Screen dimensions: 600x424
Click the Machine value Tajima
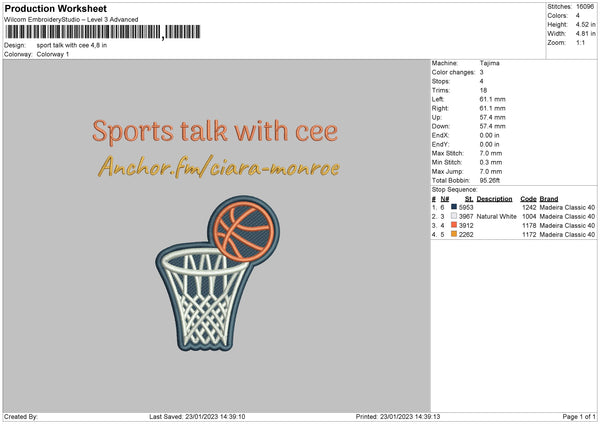click(489, 63)
